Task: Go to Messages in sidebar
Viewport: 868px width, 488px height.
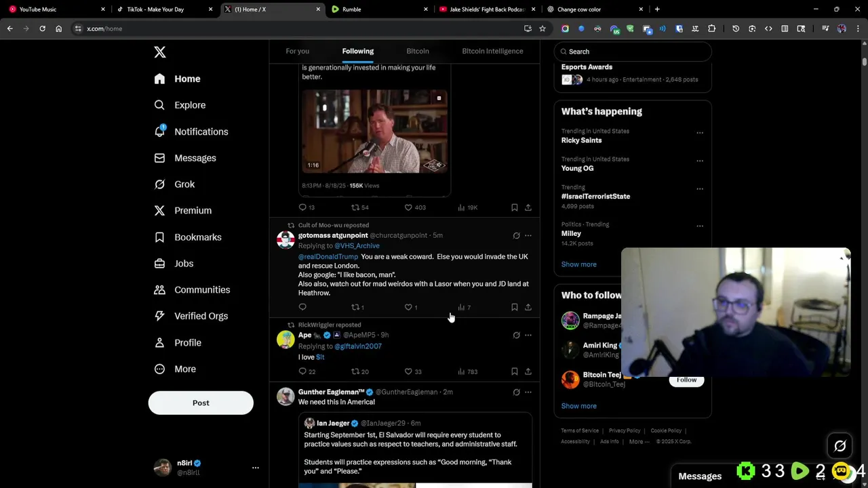Action: click(x=185, y=158)
